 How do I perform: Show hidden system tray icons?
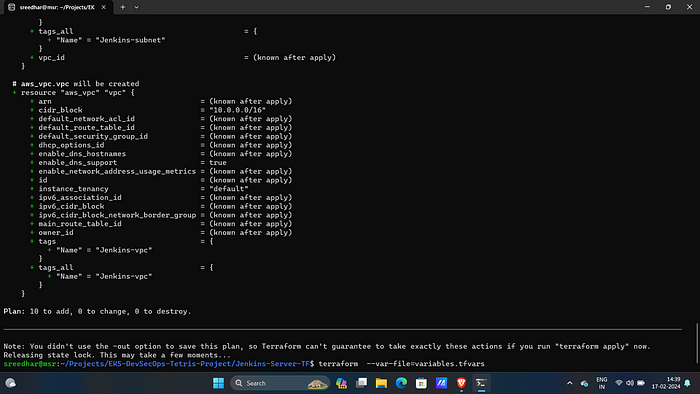coord(570,383)
